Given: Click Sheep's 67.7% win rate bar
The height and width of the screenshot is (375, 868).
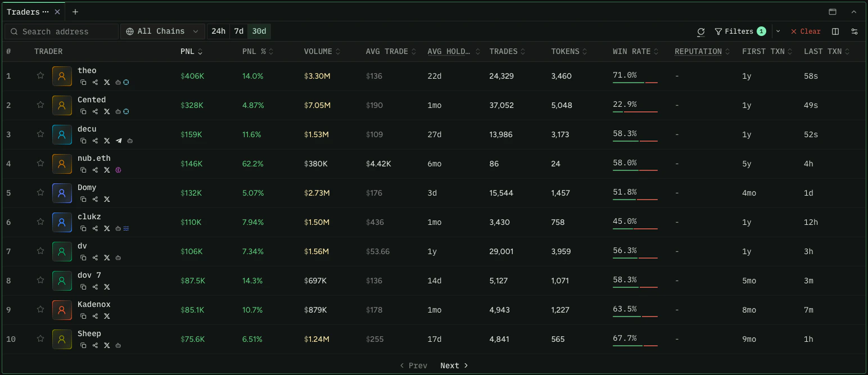Looking at the screenshot, I should (x=635, y=345).
